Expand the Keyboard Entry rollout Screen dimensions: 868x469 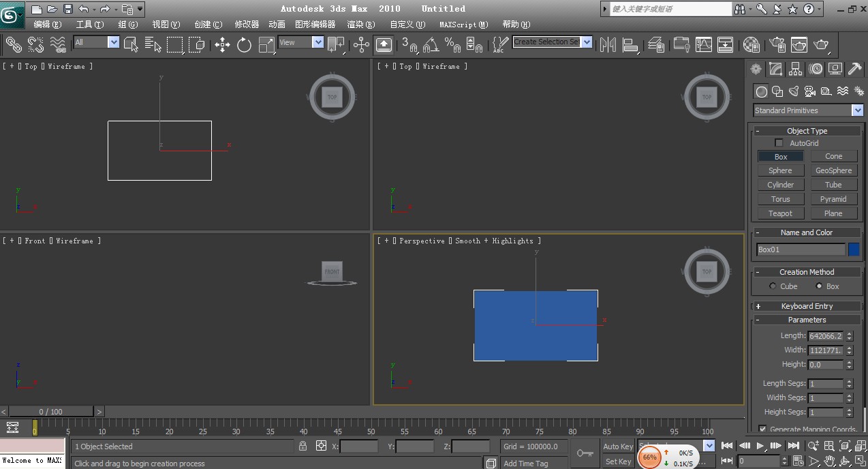tap(806, 305)
